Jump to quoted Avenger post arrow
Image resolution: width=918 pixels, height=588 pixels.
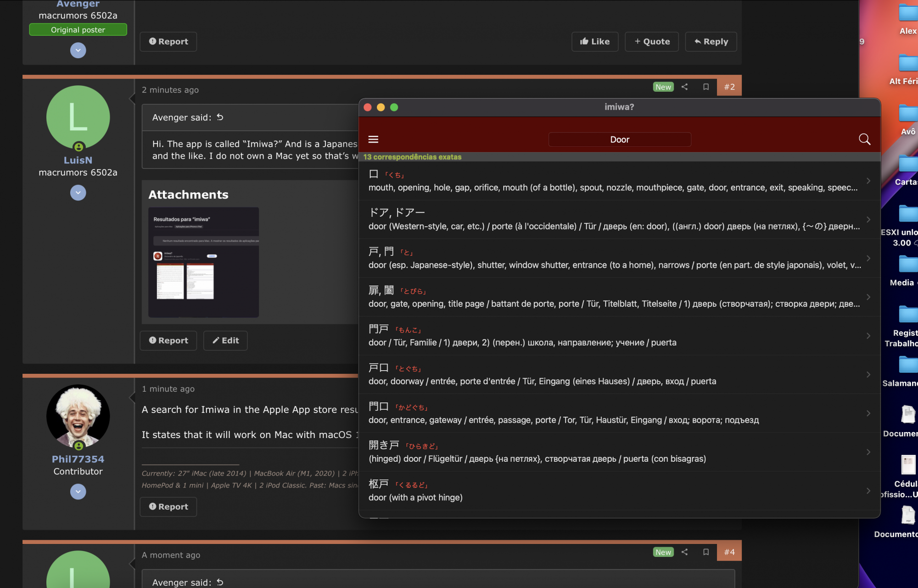[x=220, y=117]
